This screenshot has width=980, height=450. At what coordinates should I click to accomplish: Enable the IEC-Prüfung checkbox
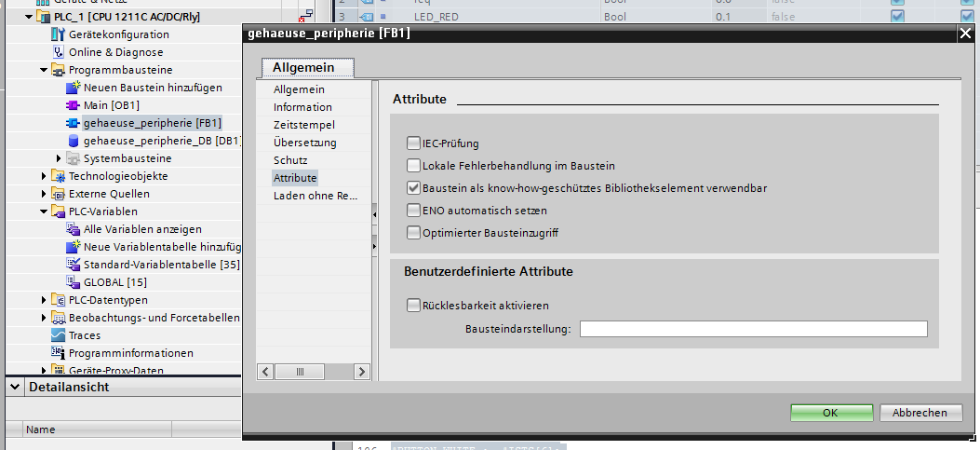(414, 143)
